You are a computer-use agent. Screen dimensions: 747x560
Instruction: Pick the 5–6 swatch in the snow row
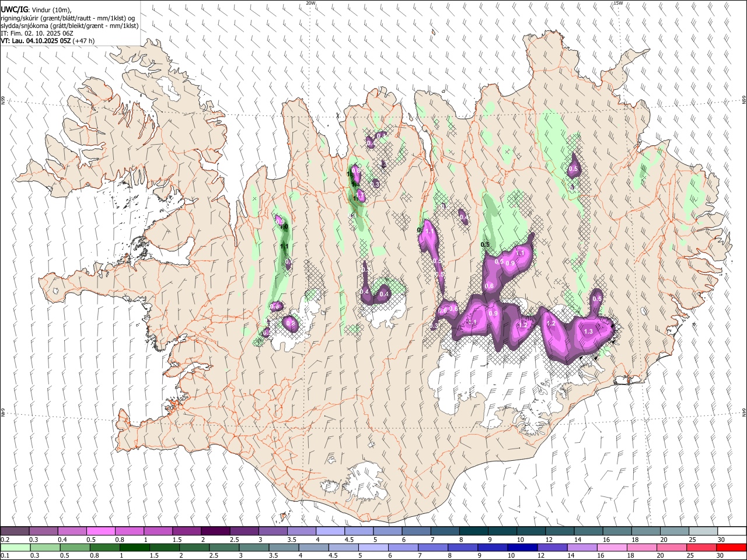click(388, 531)
